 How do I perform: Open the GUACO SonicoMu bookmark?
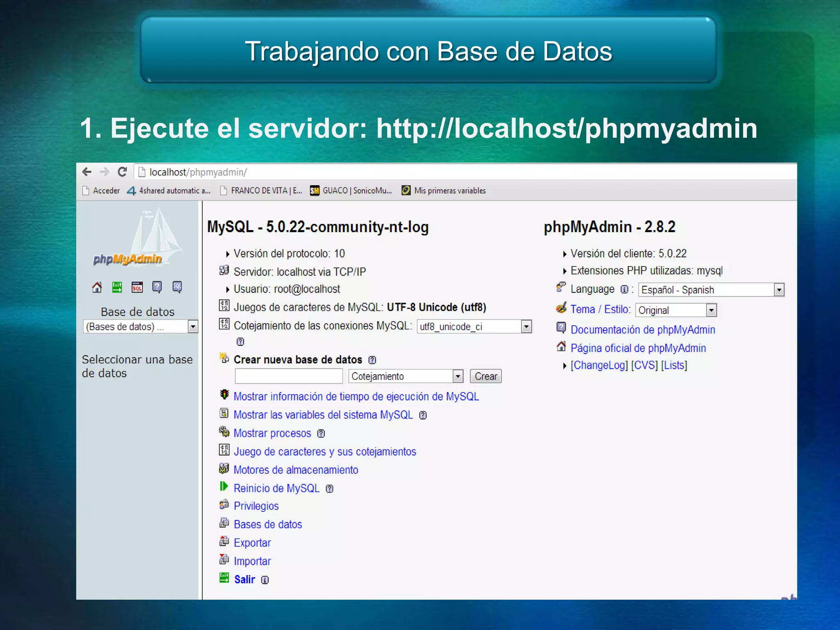tap(351, 191)
